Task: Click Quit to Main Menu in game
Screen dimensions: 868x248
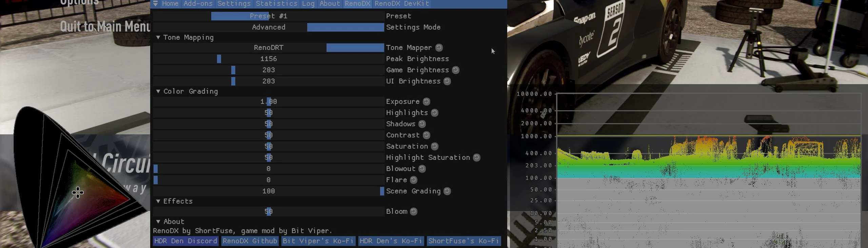Action: coord(105,26)
